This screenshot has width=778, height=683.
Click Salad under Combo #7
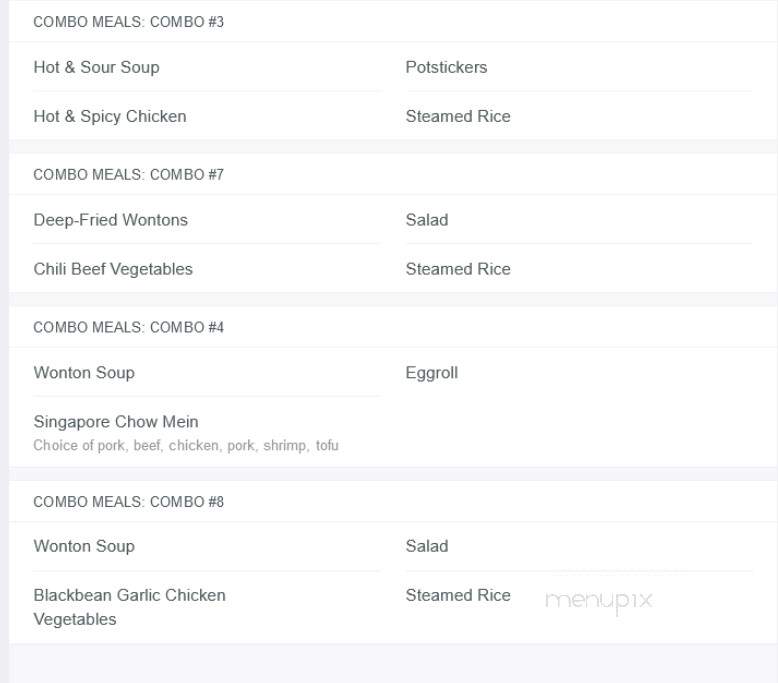tap(427, 220)
